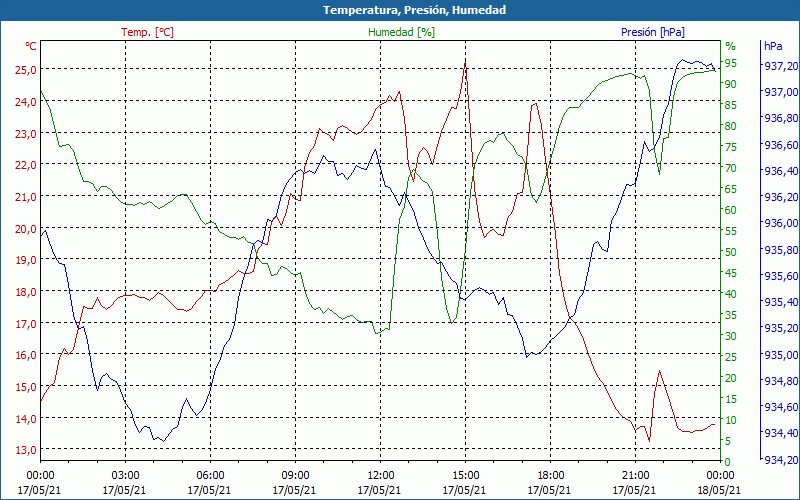
Task: Select the blue Presión [hPa] legend label
Action: coord(653,32)
